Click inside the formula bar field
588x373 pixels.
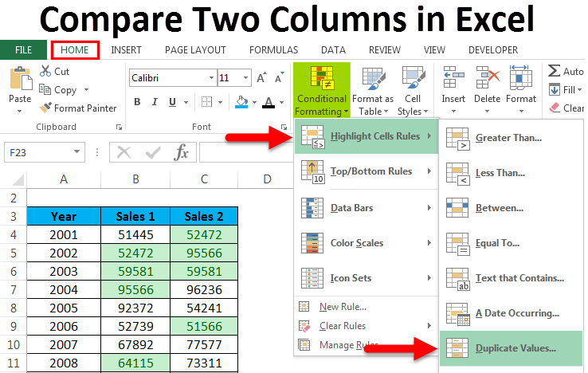pos(246,152)
